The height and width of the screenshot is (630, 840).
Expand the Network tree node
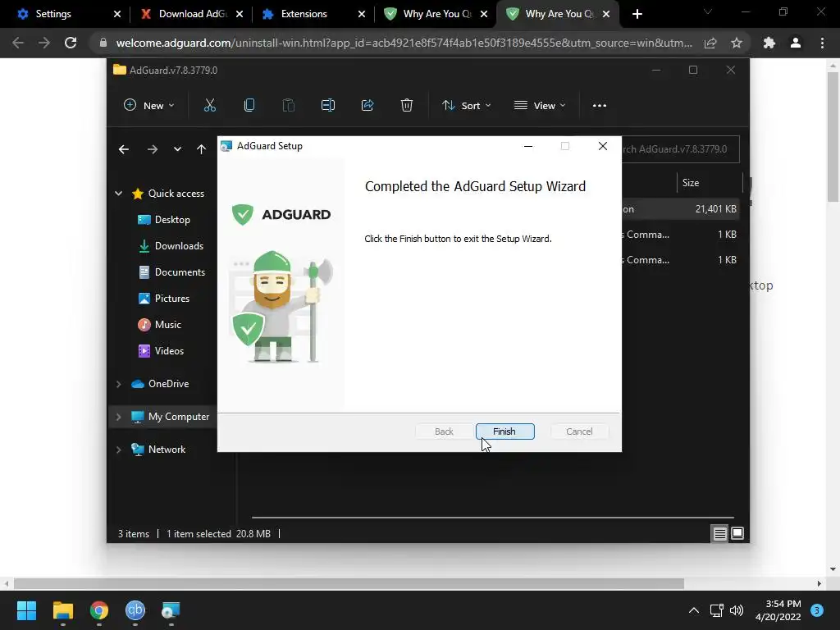[x=118, y=450]
